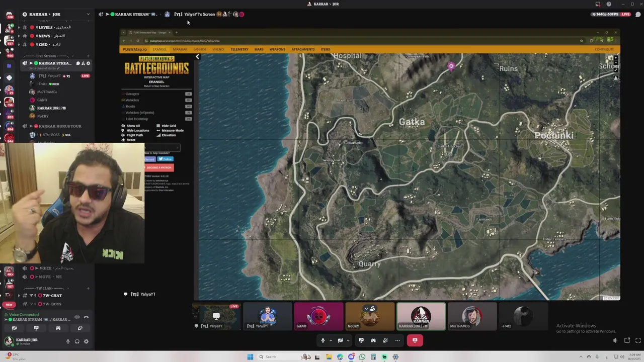Open microphone options arrow in call bar
Viewport: 644px width, 362px height.
(331, 340)
